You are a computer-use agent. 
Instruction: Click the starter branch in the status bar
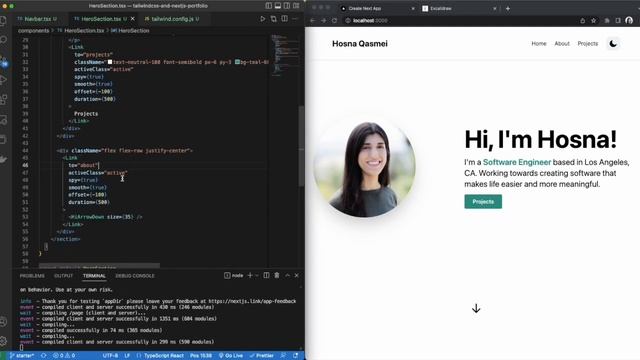[22, 356]
